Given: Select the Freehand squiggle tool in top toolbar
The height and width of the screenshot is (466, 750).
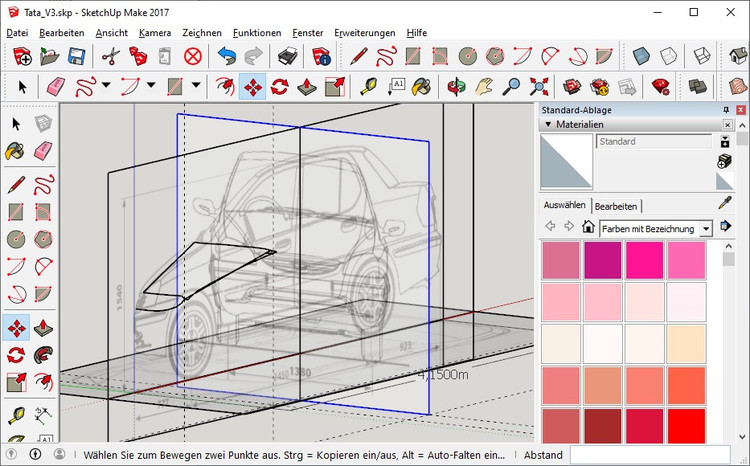Looking at the screenshot, I should tap(386, 56).
